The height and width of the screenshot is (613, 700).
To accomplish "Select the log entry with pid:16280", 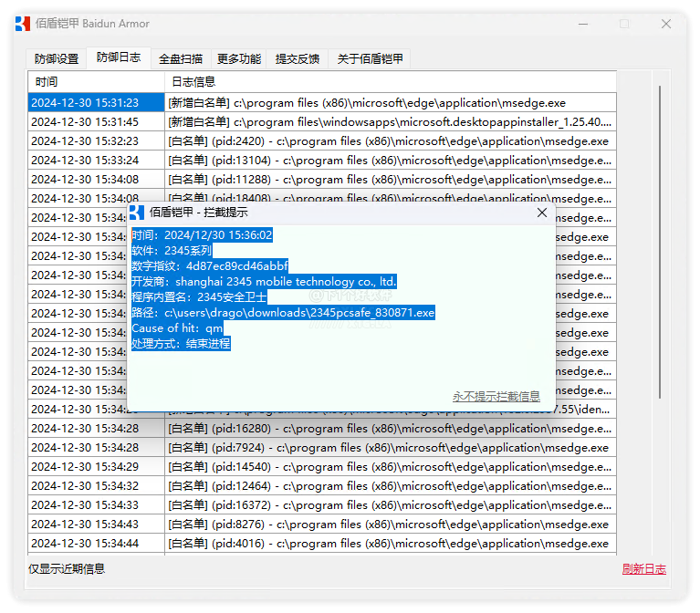I will pos(322,429).
